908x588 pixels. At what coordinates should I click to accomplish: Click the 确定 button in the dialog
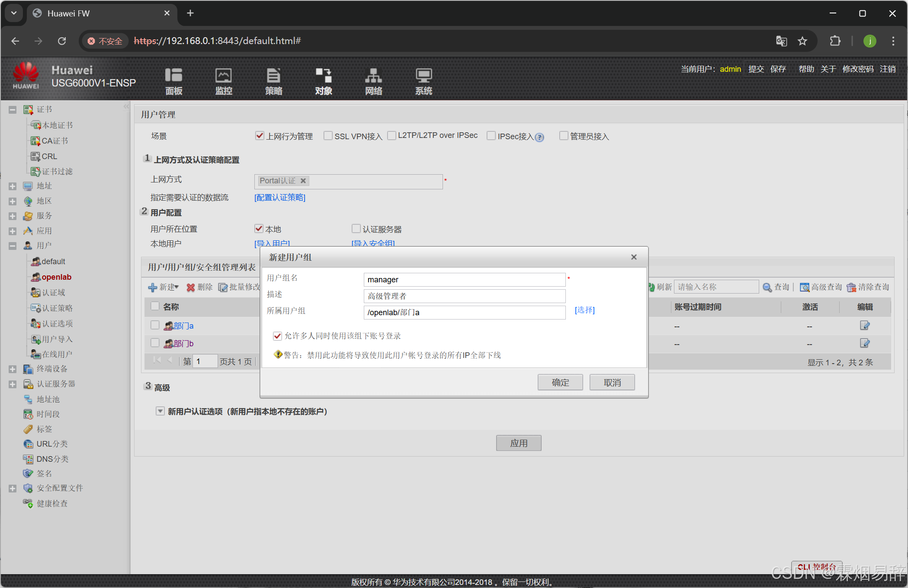[x=560, y=383]
